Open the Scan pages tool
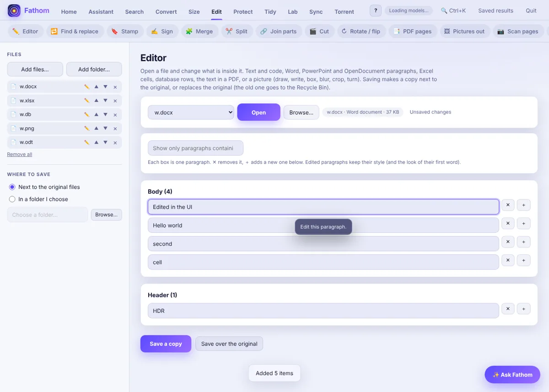 [518, 31]
